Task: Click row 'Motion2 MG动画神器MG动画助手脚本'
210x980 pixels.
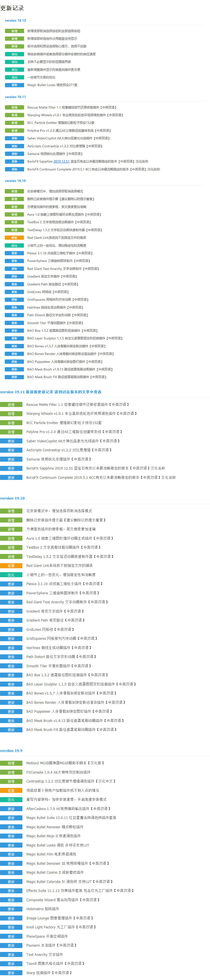Action: click(x=65, y=763)
